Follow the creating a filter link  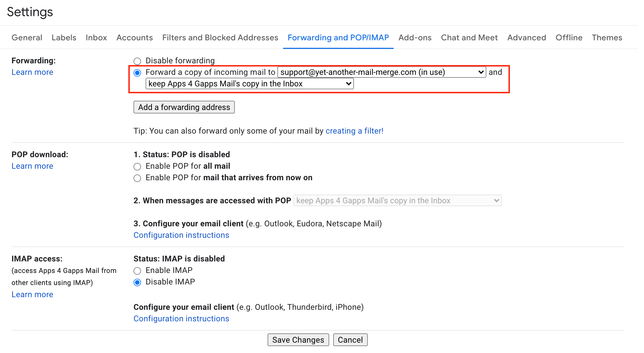click(x=354, y=131)
